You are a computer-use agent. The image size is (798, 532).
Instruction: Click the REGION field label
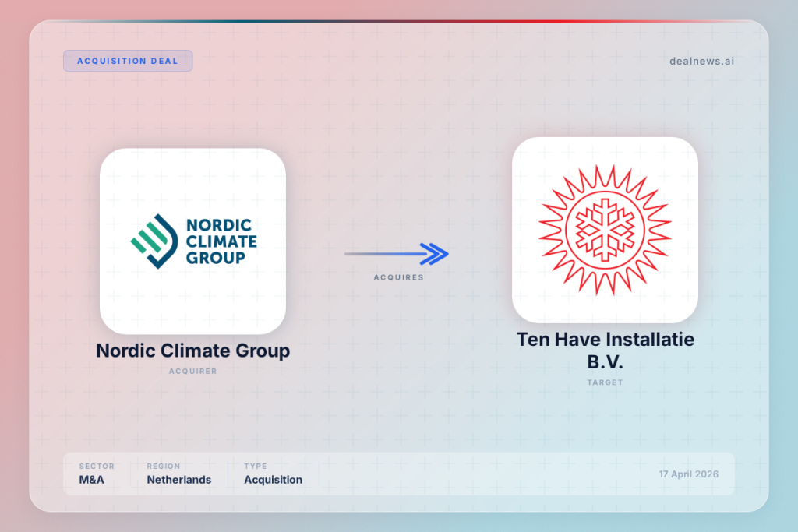pyautogui.click(x=164, y=467)
